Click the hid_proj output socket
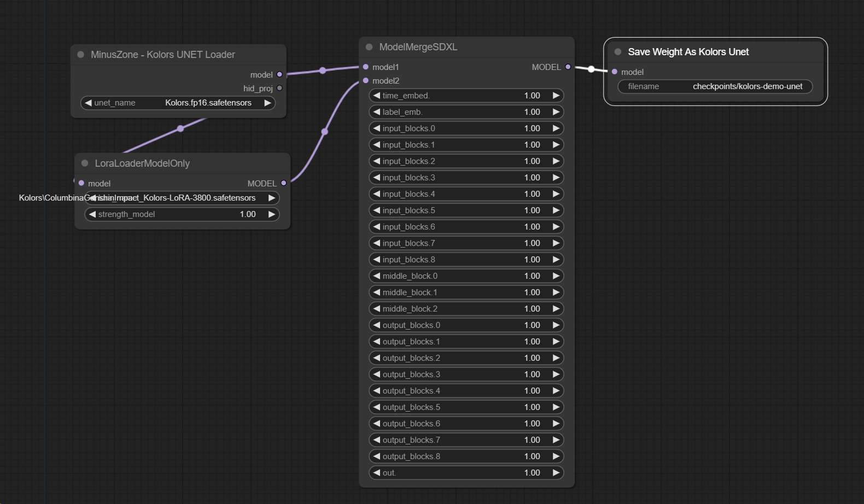Screen dimensions: 864x504 point(279,88)
